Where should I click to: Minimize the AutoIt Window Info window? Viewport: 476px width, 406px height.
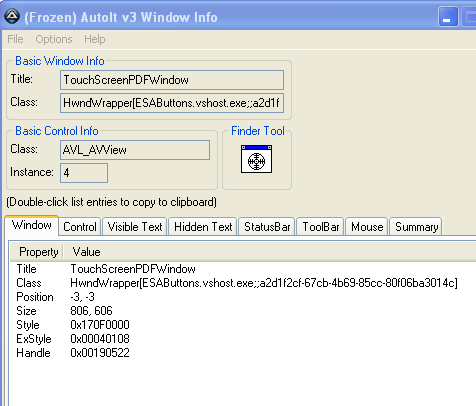click(x=447, y=17)
